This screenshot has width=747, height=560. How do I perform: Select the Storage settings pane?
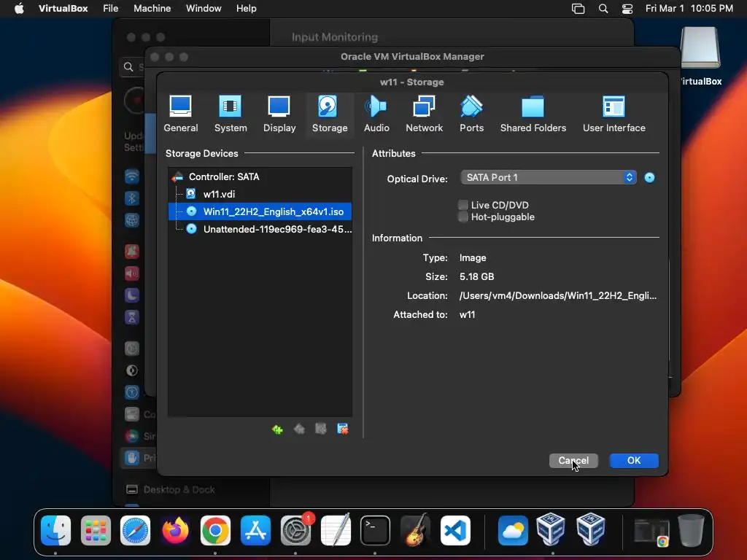coord(330,114)
